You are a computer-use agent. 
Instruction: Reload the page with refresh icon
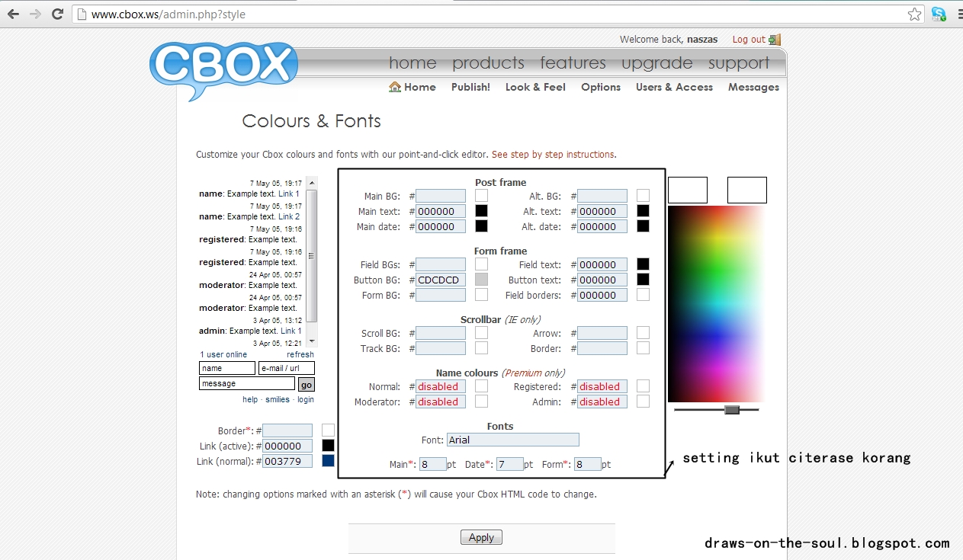click(x=57, y=14)
